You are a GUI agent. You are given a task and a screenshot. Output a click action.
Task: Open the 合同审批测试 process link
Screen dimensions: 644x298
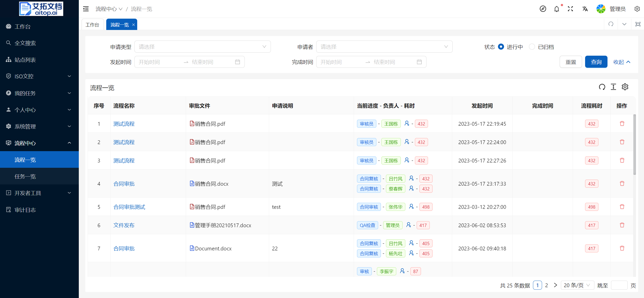pos(129,207)
